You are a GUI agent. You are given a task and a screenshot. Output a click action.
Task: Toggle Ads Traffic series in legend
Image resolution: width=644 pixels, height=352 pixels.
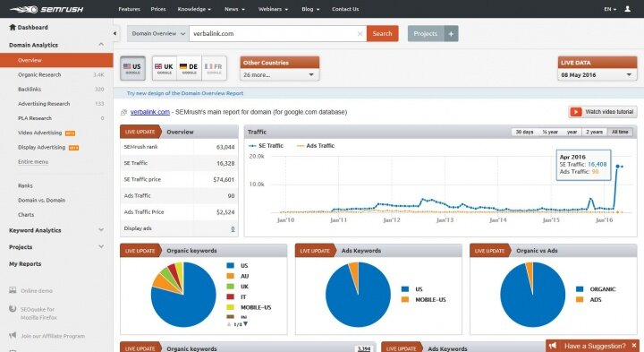click(x=316, y=146)
